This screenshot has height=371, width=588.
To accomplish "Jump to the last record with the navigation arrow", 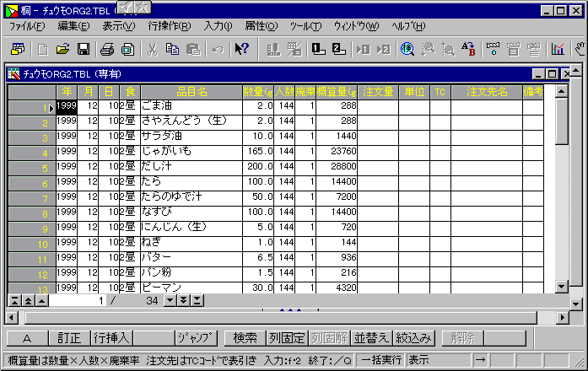I will pos(197,300).
